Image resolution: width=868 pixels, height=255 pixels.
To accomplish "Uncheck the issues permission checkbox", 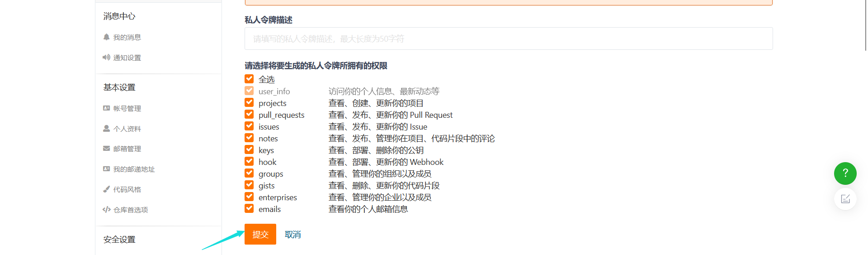I will pos(249,126).
